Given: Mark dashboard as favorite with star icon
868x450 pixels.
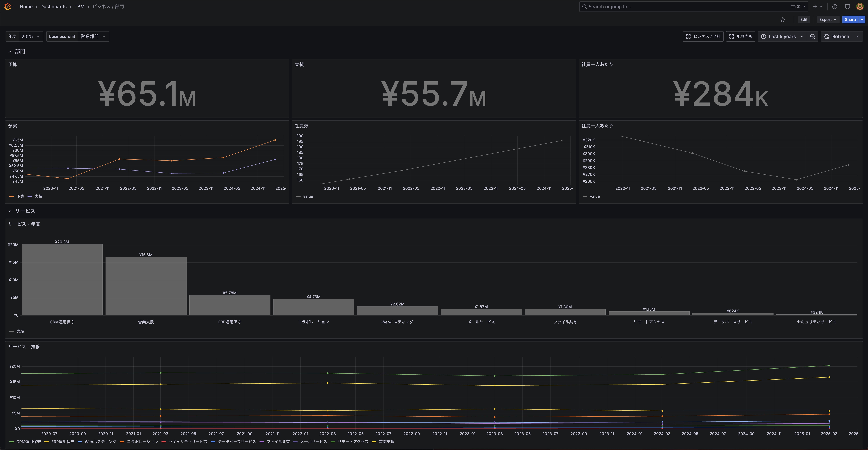Looking at the screenshot, I should 783,20.
